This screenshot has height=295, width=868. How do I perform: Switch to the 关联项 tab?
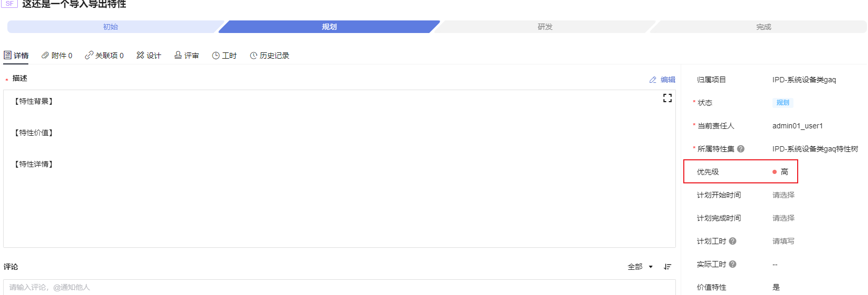point(104,56)
